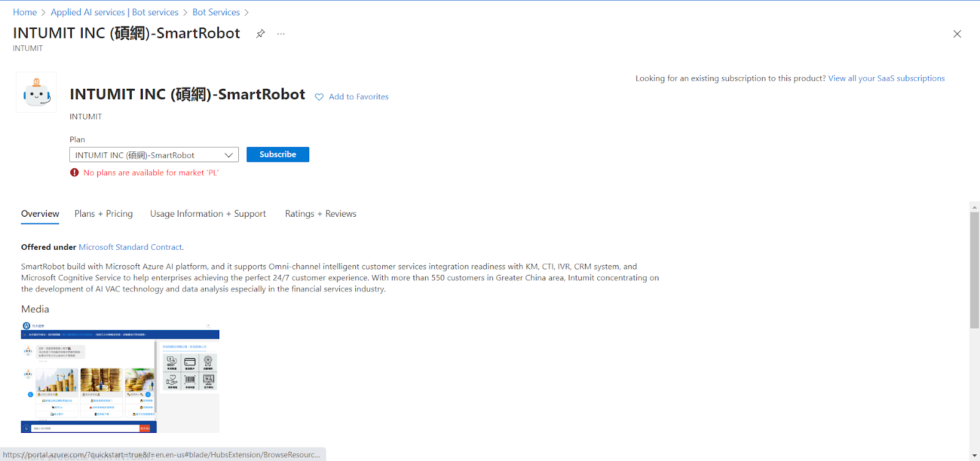Go to Home in breadcrumb
The height and width of the screenshot is (461, 980).
click(25, 12)
